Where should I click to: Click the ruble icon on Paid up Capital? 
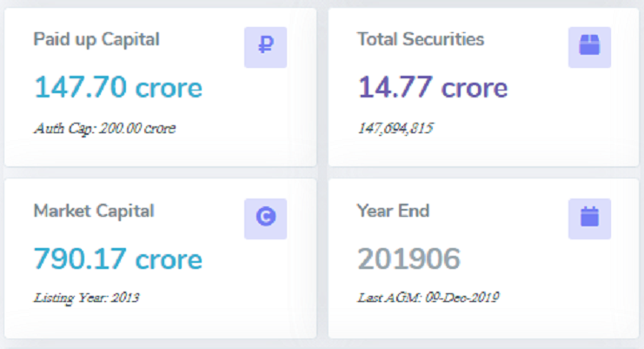coord(265,47)
